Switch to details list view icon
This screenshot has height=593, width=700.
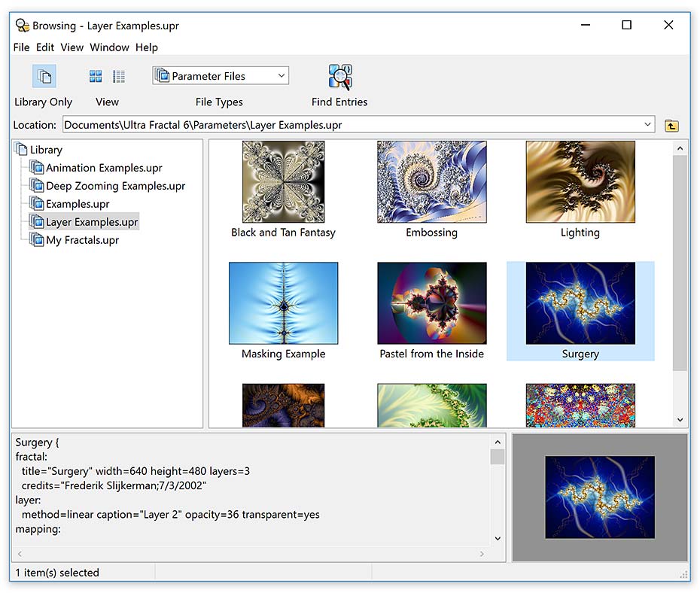click(119, 77)
